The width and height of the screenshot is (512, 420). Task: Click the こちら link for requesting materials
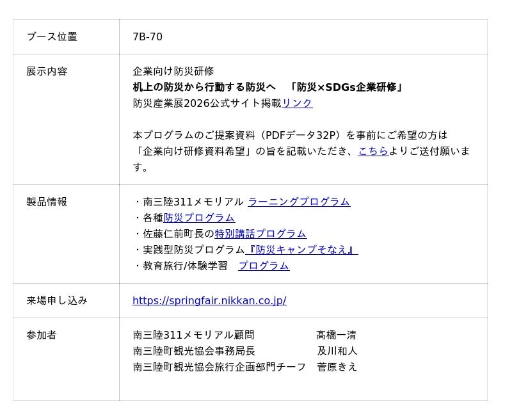373,151
